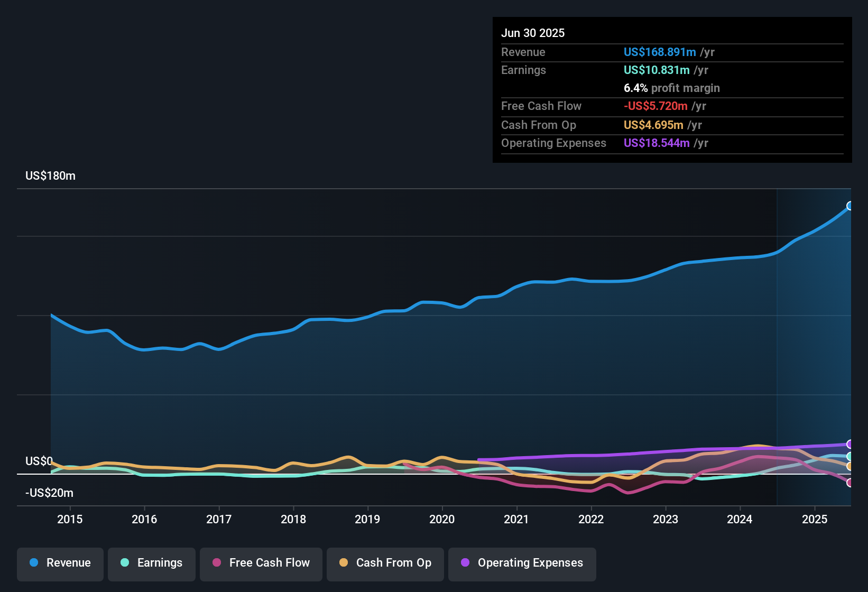The image size is (868, 592).
Task: Expand the Free Cash Flow legend item
Action: click(x=261, y=563)
